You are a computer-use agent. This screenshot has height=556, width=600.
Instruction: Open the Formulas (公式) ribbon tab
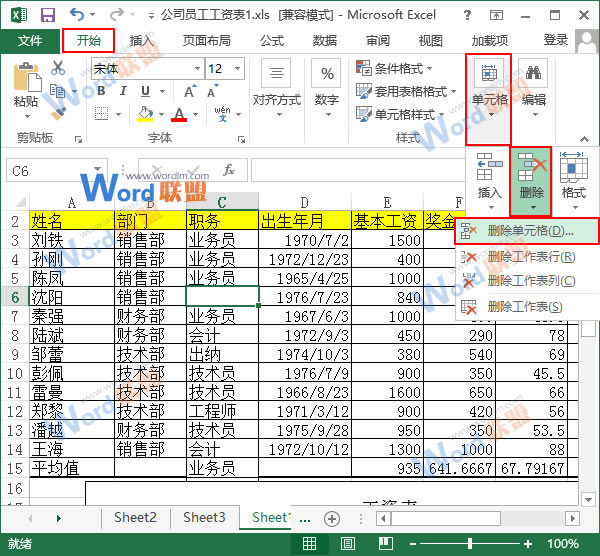tap(272, 41)
